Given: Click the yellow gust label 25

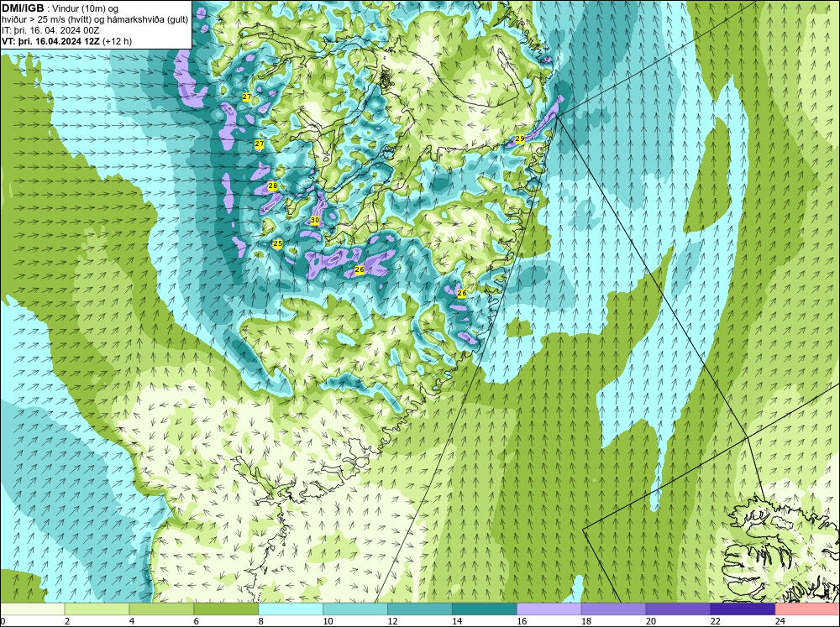Looking at the screenshot, I should pyautogui.click(x=277, y=243).
